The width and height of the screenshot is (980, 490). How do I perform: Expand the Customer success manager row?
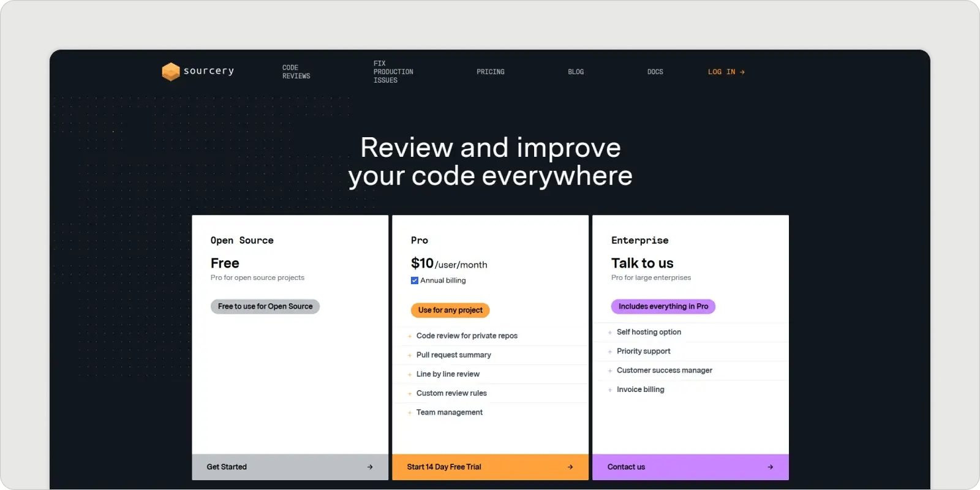click(664, 371)
